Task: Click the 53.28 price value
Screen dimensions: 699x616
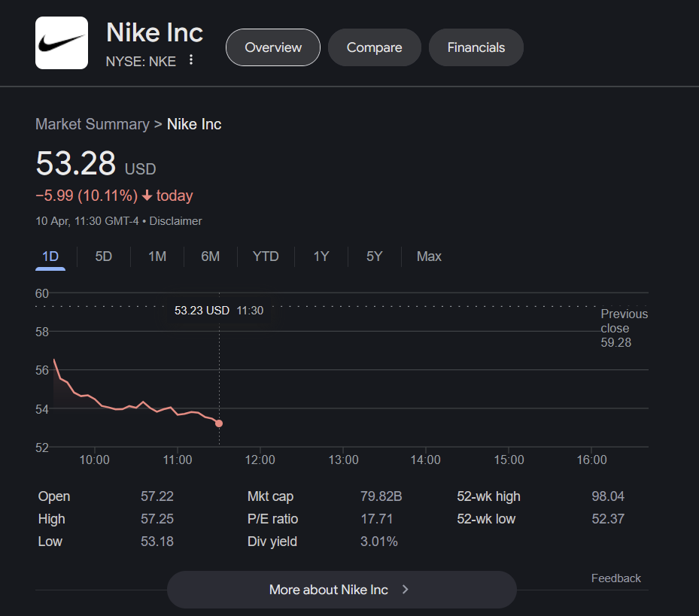Action: (x=76, y=163)
